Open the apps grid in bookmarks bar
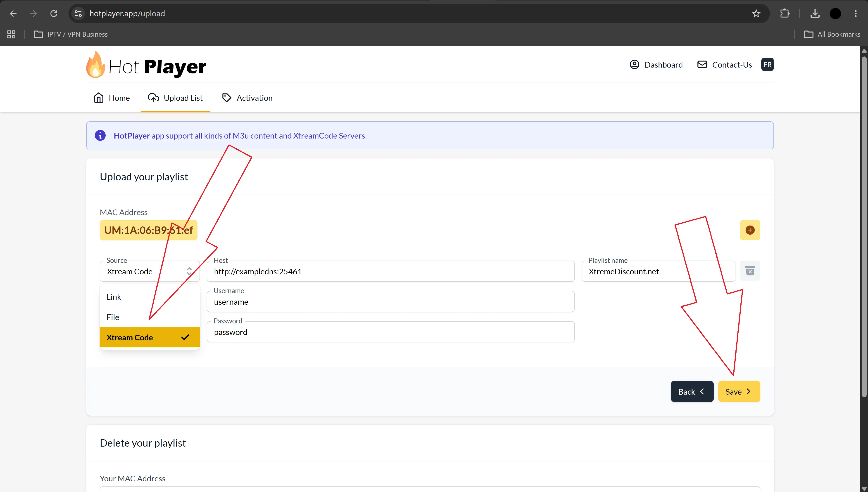Screen dimensions: 868x492 tap(11, 34)
